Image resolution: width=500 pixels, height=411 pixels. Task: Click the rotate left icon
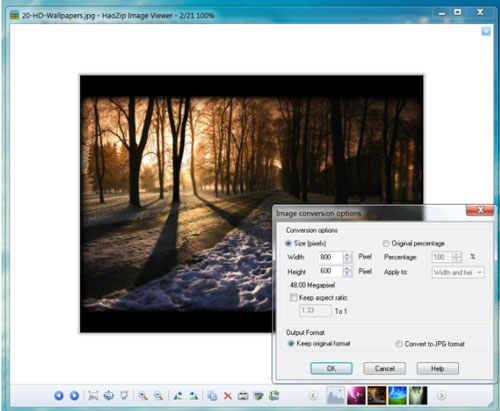(x=178, y=396)
